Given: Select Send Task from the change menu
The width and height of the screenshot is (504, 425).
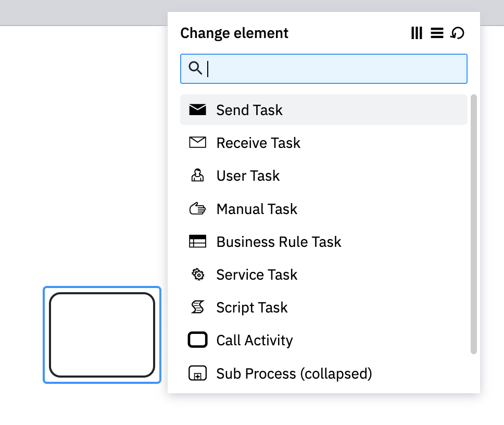Looking at the screenshot, I should [249, 110].
